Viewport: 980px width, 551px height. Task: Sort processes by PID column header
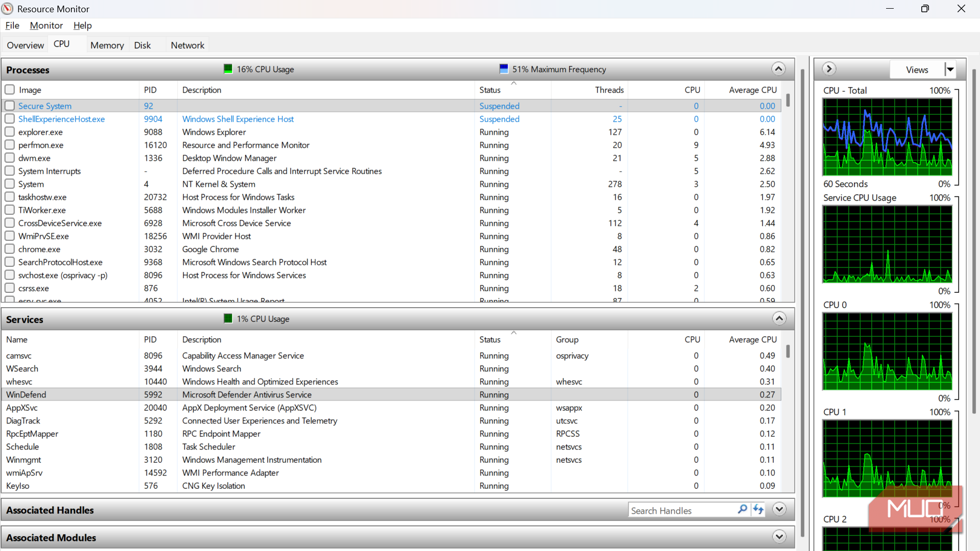coord(158,90)
